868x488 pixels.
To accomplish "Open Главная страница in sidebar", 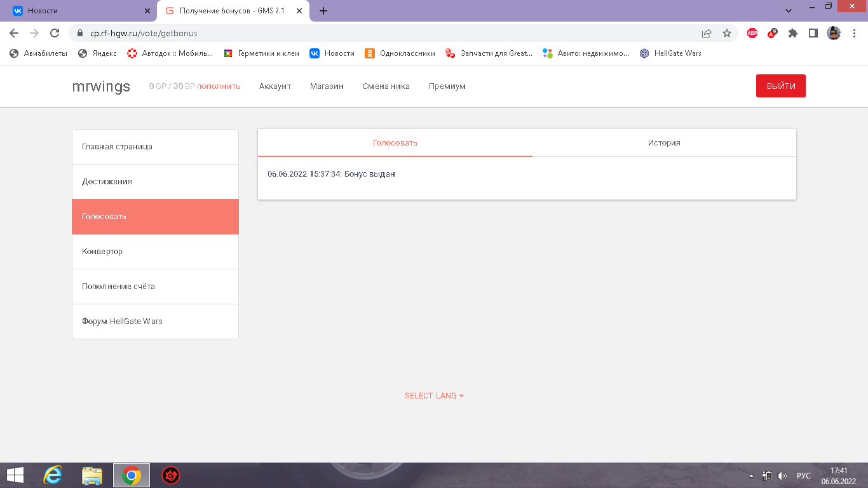I will [x=156, y=147].
